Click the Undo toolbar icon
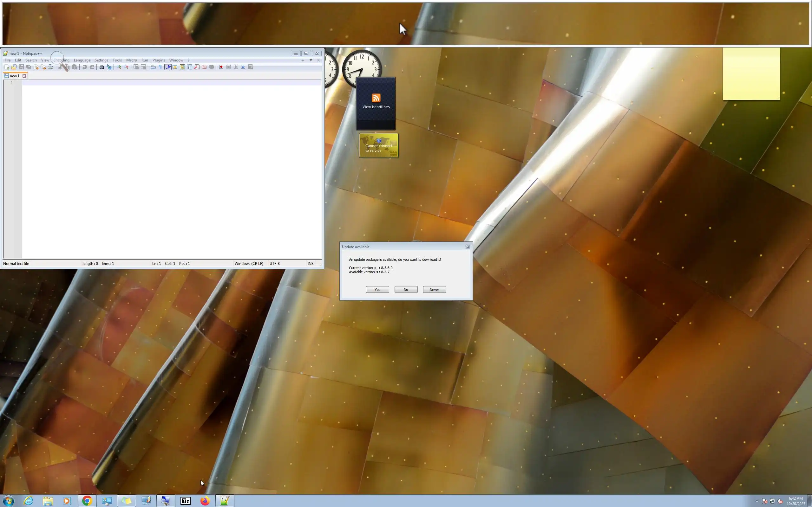The height and width of the screenshot is (507, 812). point(85,67)
